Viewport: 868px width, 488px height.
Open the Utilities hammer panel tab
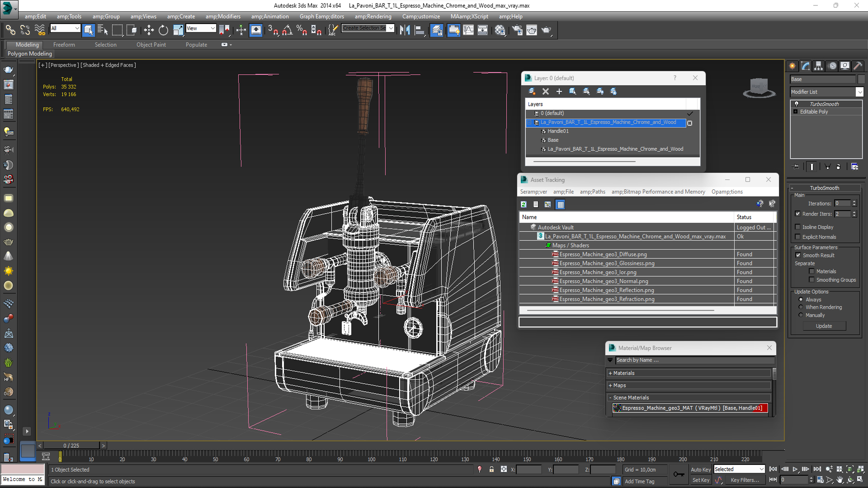click(x=858, y=66)
